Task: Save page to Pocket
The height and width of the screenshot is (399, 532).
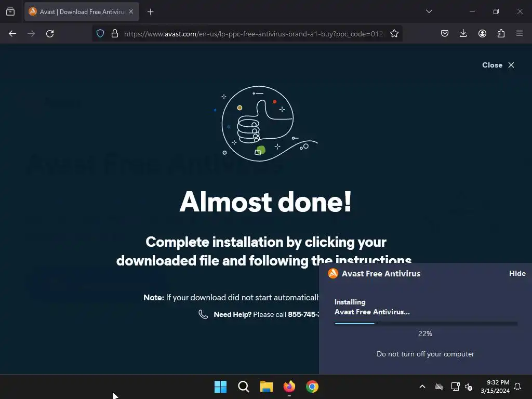Action: tap(445, 33)
